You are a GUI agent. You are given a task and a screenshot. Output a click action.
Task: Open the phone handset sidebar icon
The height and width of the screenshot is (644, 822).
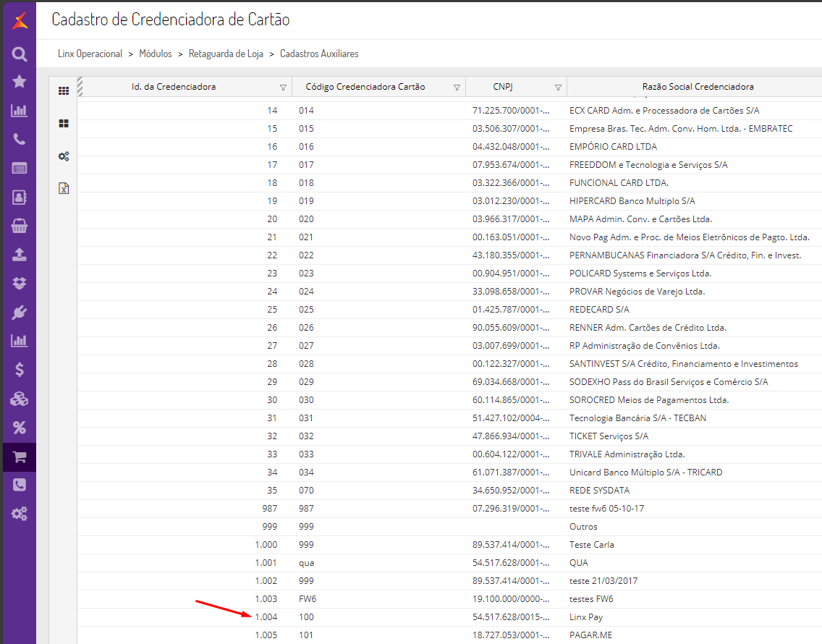[20, 139]
